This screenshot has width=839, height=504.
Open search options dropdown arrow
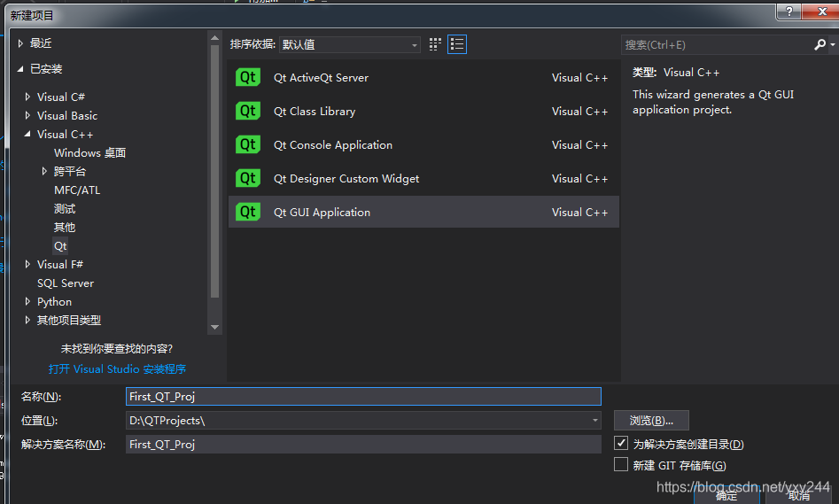(x=833, y=45)
